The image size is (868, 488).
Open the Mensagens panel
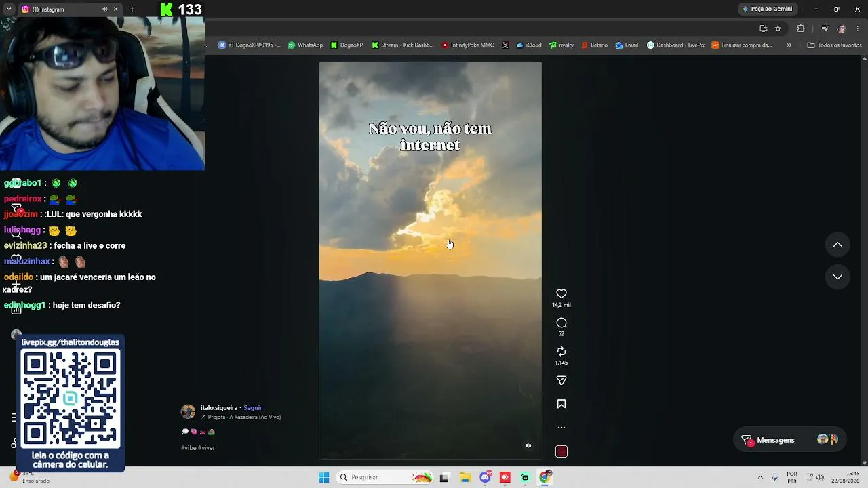(789, 440)
